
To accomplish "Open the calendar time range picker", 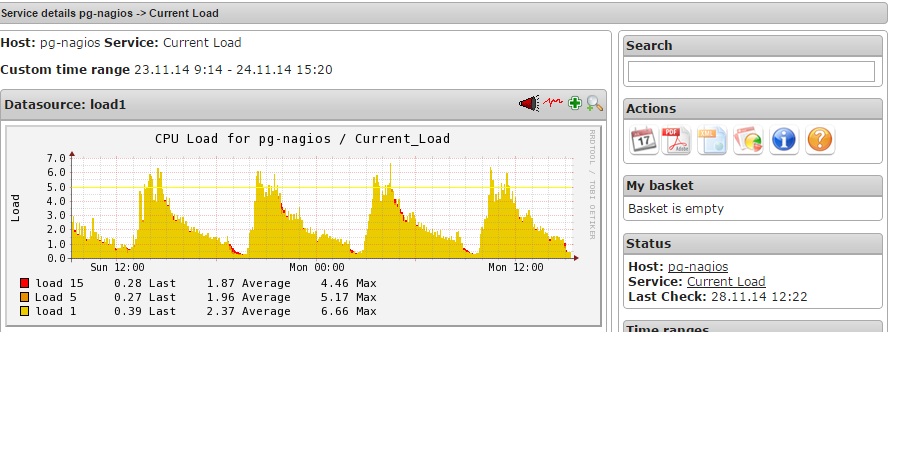I will click(644, 140).
